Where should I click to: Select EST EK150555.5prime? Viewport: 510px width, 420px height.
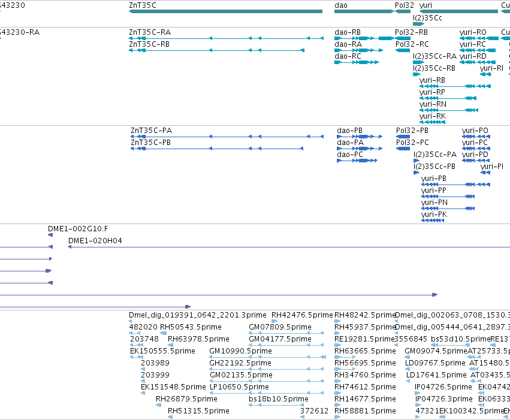[x=137, y=357]
